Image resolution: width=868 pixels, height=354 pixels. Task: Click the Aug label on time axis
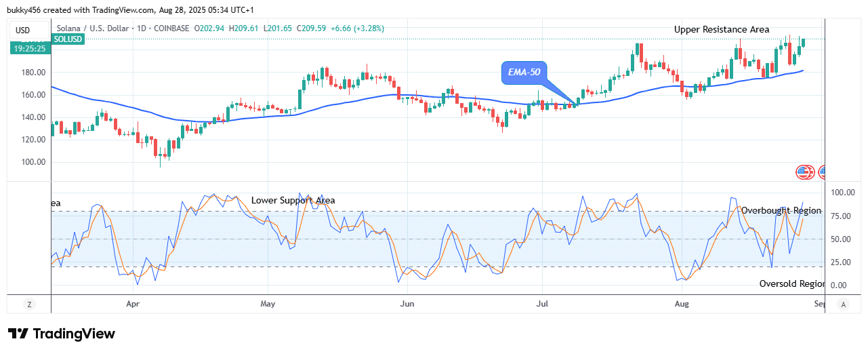point(680,304)
